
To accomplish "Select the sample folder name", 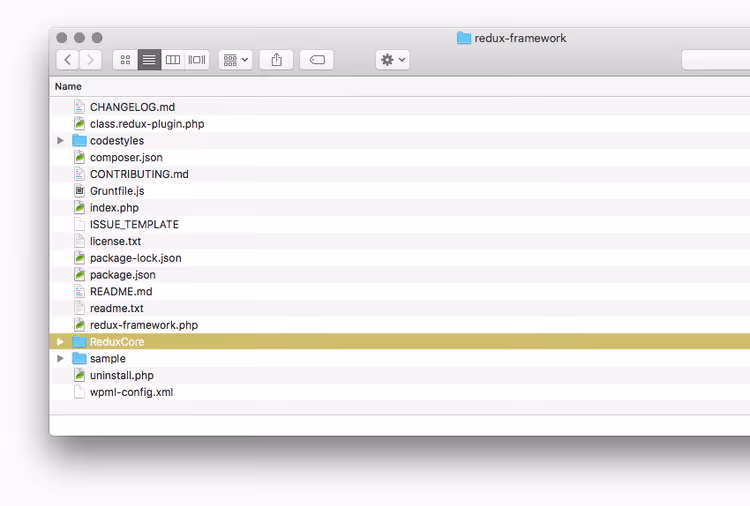I will 108,358.
